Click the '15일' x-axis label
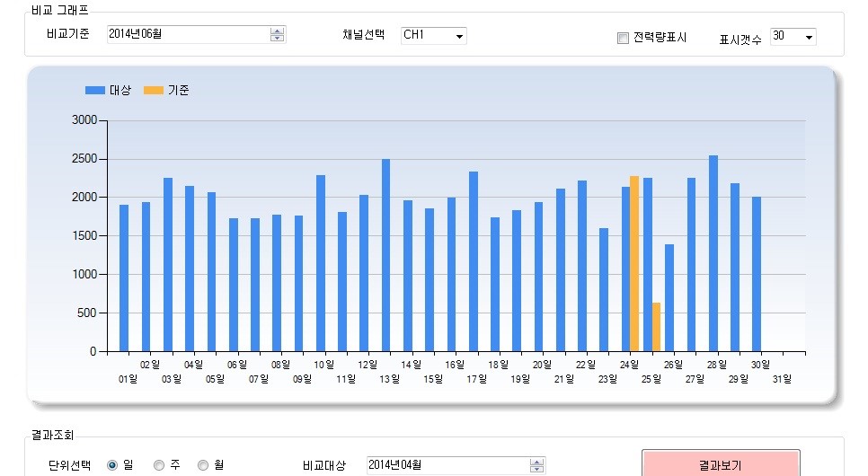This screenshot has width=868, height=476. pyautogui.click(x=433, y=379)
